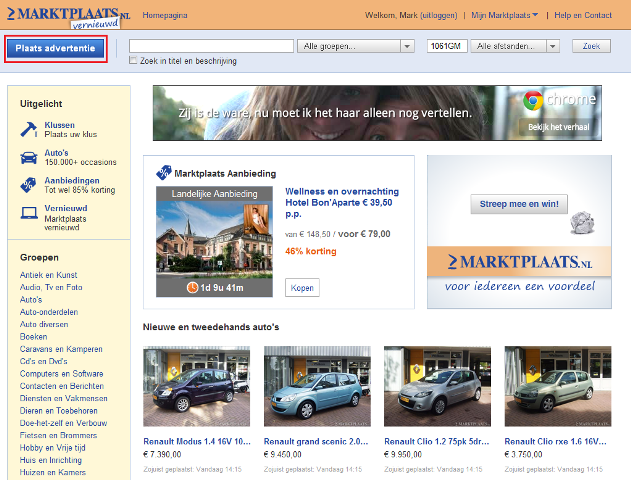Select Boeken group
Viewport: 631px width, 480px height.
[x=33, y=337]
